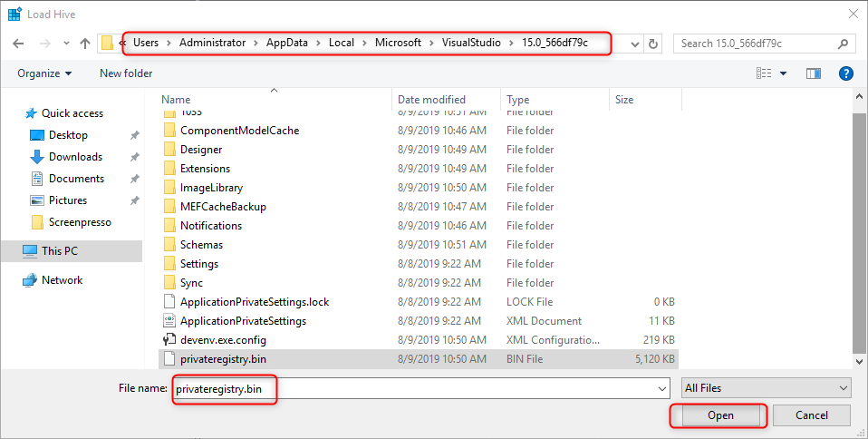Viewport: 868px width, 439px height.
Task: Click the Back navigation arrow
Action: pos(19,44)
